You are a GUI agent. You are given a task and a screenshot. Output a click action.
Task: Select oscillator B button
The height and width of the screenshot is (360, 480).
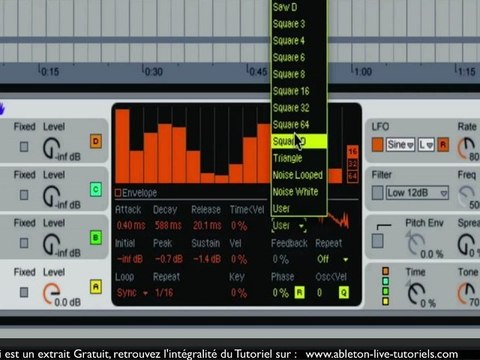tap(96, 238)
